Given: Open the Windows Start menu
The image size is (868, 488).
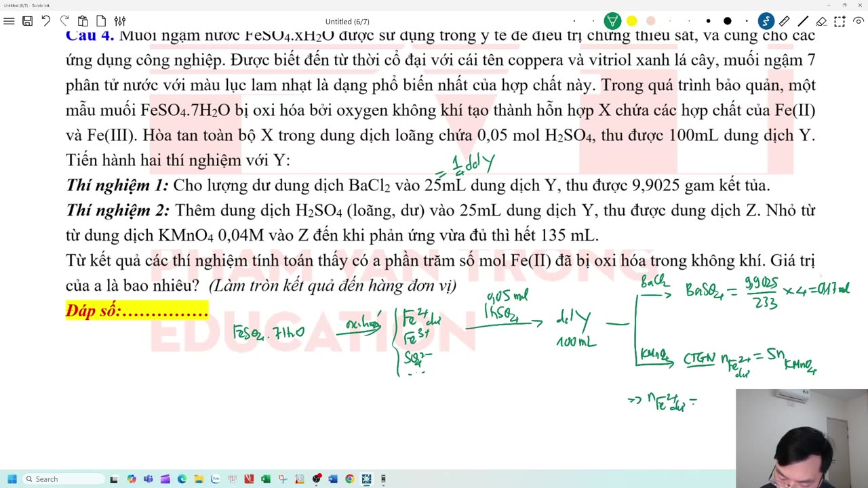Looking at the screenshot, I should 12,479.
